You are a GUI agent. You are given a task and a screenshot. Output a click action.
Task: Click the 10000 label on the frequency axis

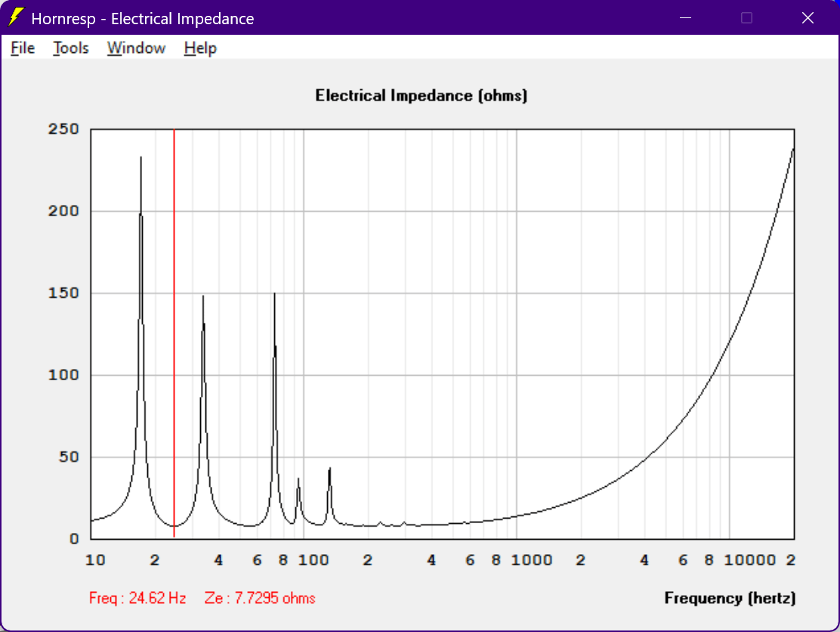coord(749,560)
